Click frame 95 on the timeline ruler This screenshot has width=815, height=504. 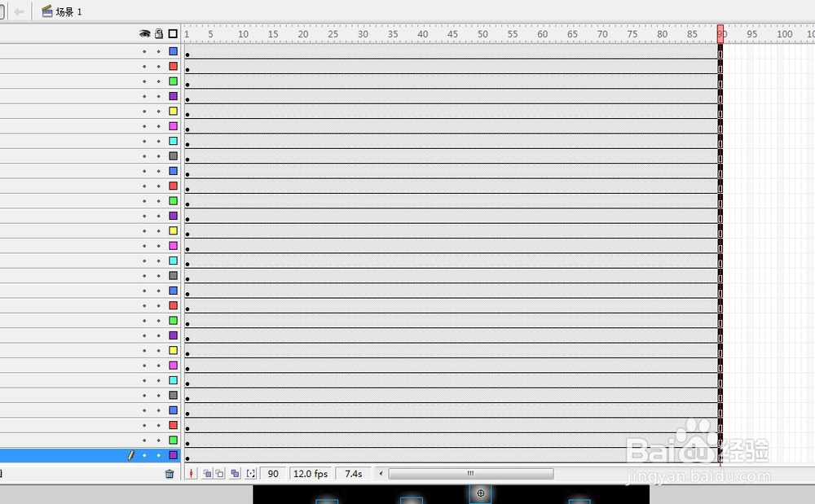pyautogui.click(x=751, y=34)
